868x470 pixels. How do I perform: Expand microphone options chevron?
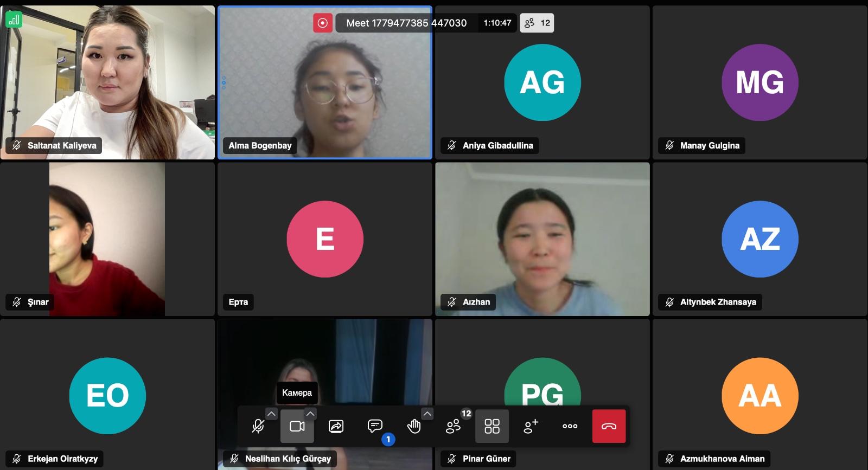coord(271,414)
